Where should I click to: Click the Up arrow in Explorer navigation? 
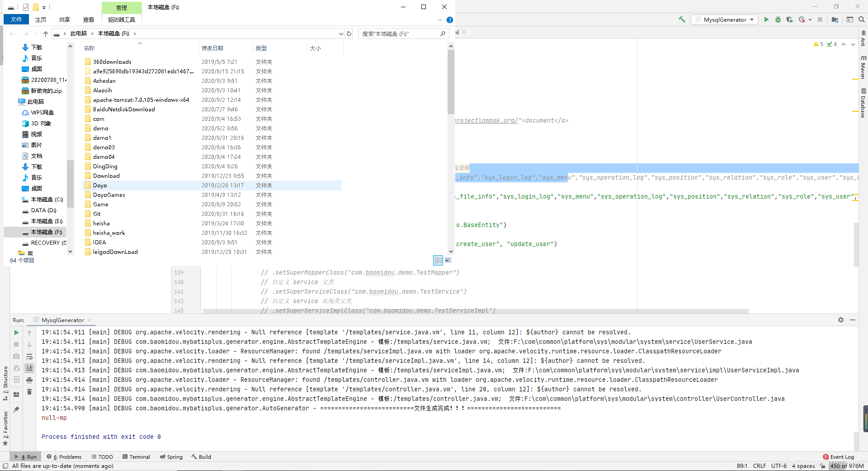click(x=46, y=33)
